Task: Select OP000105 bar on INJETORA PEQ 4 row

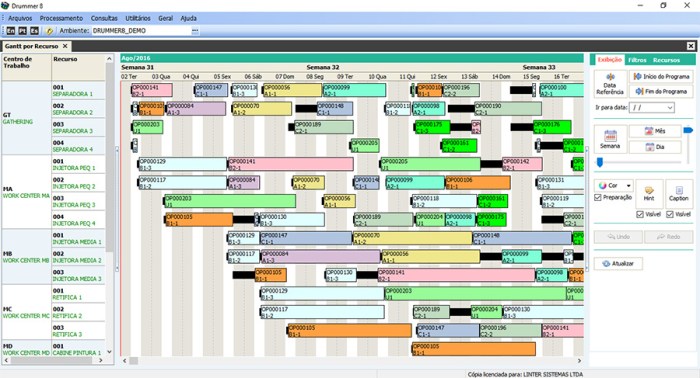Action: point(199,220)
